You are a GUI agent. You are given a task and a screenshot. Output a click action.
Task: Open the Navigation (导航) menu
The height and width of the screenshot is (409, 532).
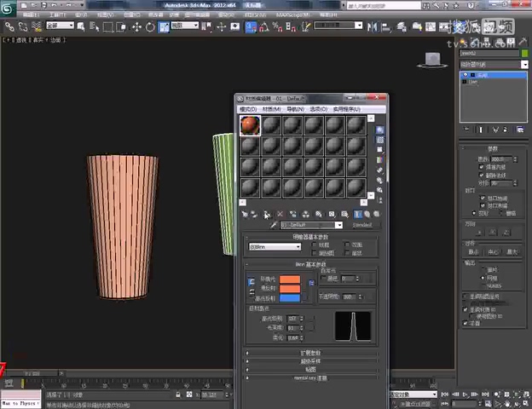(295, 109)
